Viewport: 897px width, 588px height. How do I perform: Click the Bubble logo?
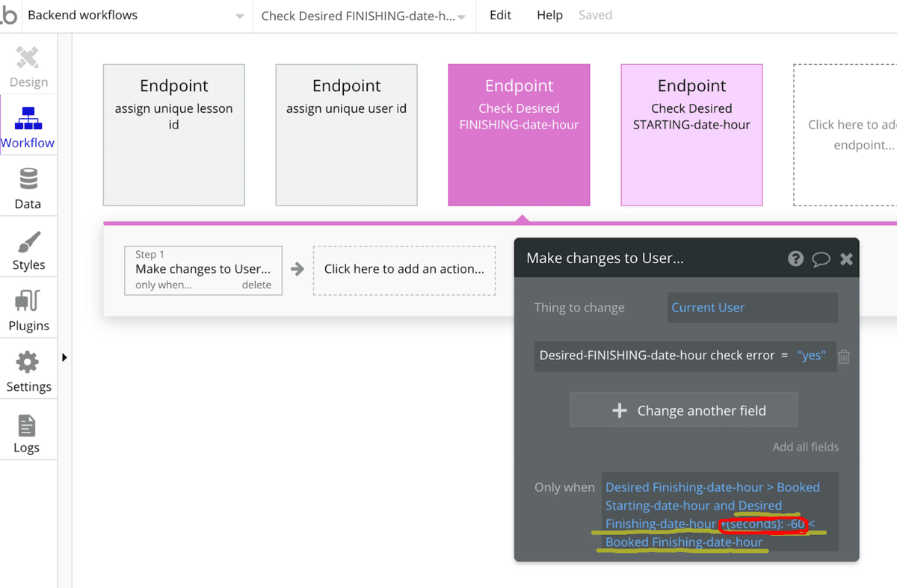(x=10, y=16)
